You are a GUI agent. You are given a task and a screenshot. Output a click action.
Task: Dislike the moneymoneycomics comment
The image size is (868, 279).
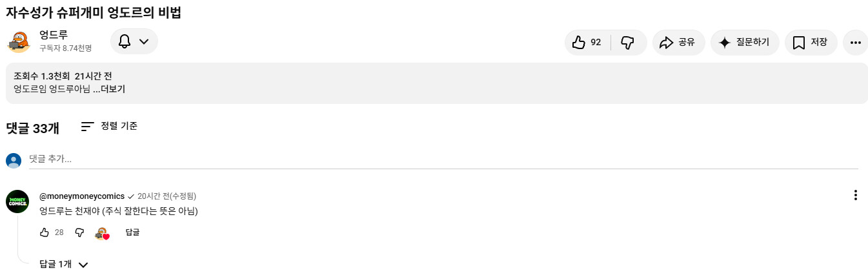(x=79, y=232)
